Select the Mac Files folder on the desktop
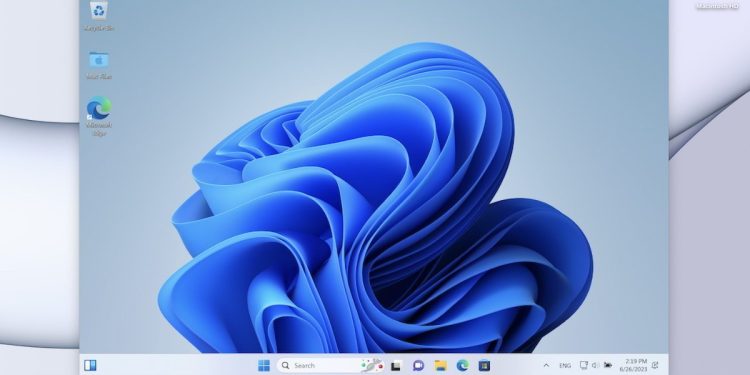This screenshot has height=375, width=750. pyautogui.click(x=99, y=65)
